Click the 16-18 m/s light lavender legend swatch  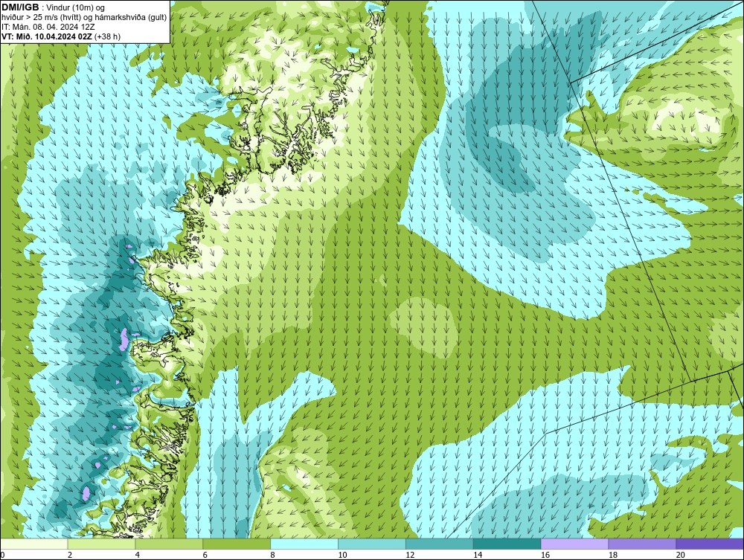(574, 544)
